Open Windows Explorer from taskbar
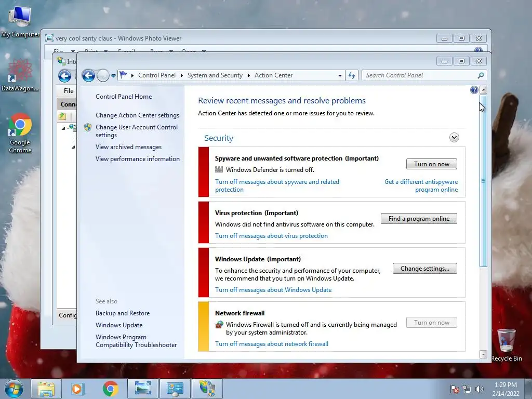 click(46, 389)
